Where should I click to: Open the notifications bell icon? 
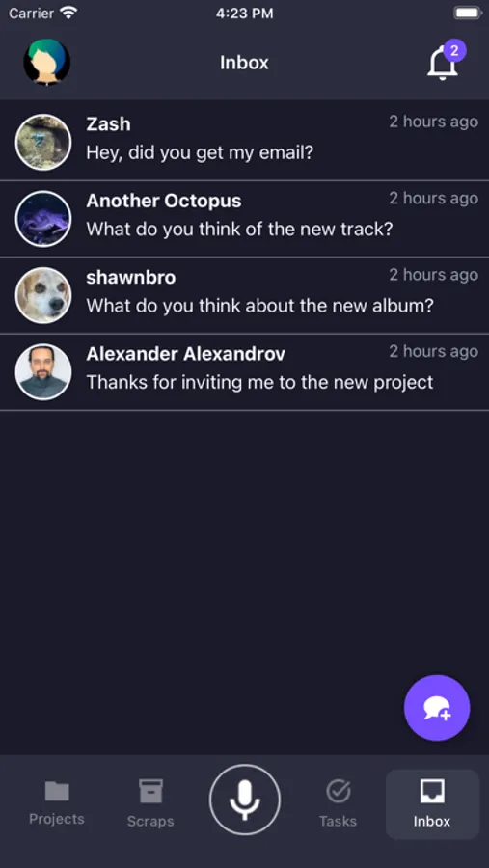tap(443, 63)
